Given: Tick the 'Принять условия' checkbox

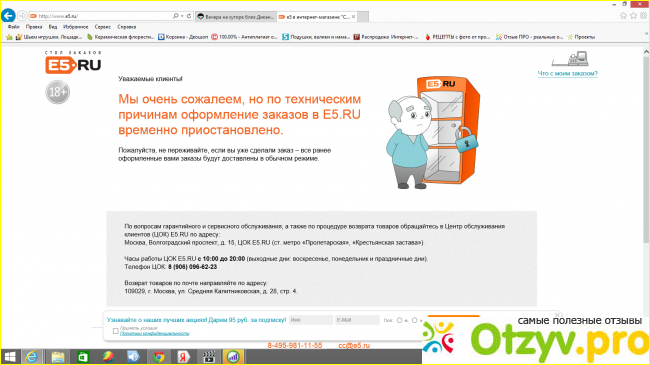Looking at the screenshot, I should pyautogui.click(x=116, y=331).
